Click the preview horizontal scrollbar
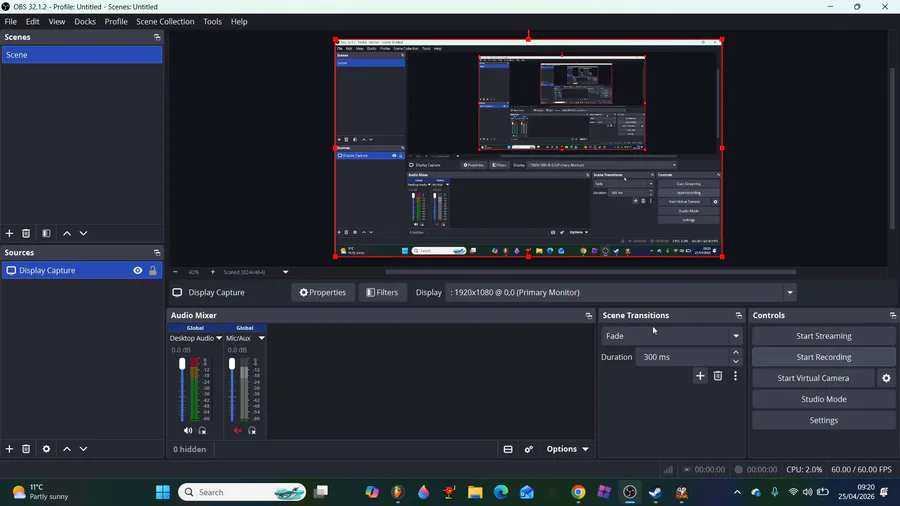900x506 pixels. (x=590, y=272)
